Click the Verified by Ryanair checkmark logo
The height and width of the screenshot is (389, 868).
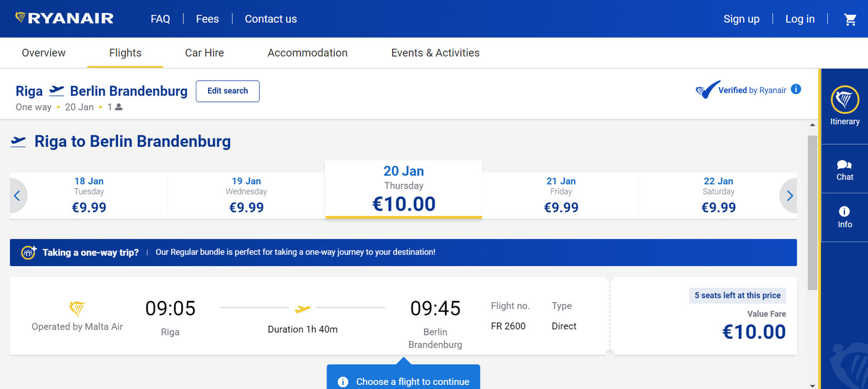coord(707,90)
